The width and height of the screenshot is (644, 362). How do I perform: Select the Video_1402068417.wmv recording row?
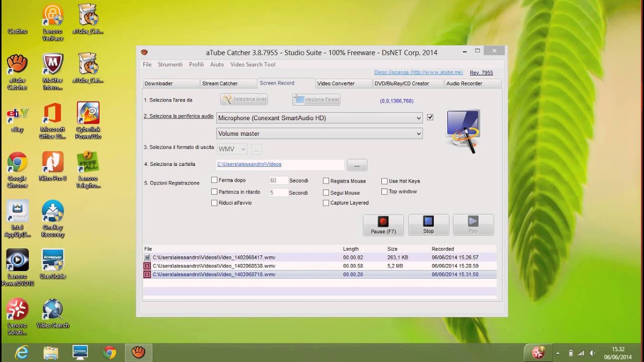click(319, 257)
